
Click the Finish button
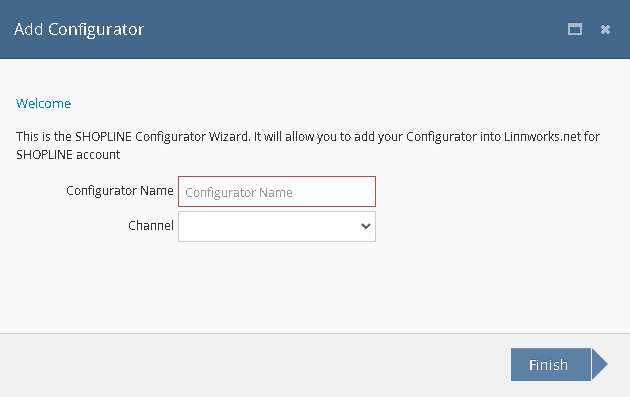[551, 364]
